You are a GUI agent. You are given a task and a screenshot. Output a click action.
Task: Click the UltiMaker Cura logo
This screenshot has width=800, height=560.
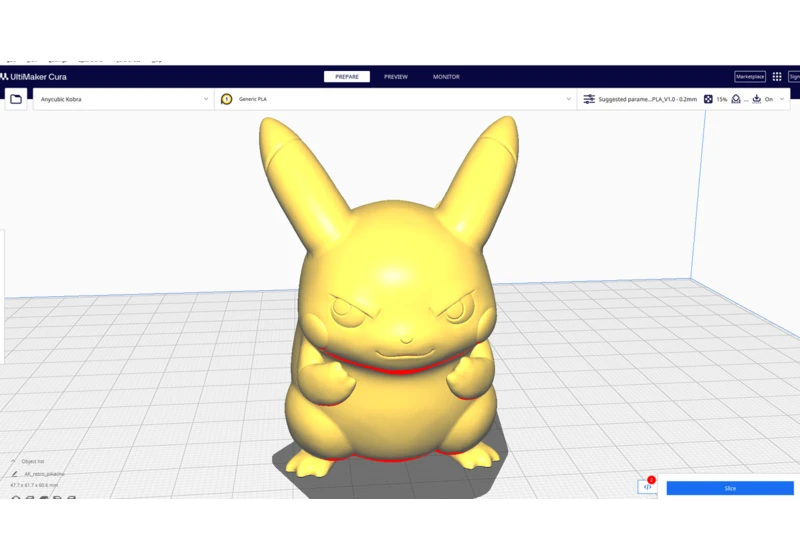[34, 77]
